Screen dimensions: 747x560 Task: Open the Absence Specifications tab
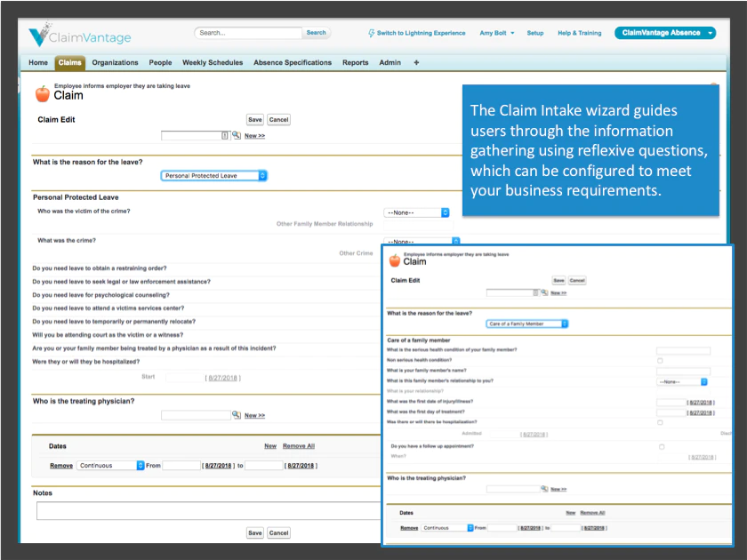click(x=293, y=62)
